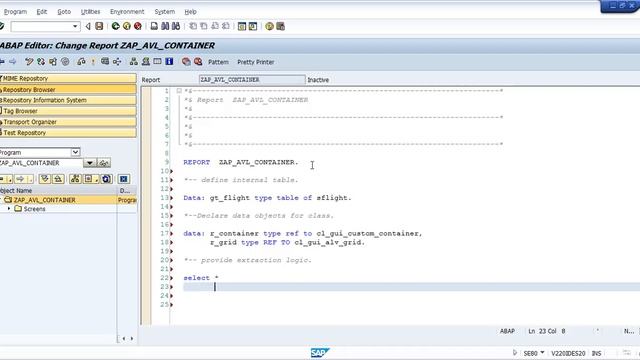
Task: Open the Program menu
Action: point(15,11)
